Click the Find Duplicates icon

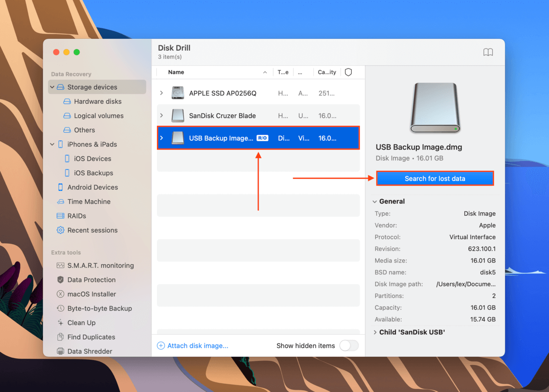(x=60, y=337)
